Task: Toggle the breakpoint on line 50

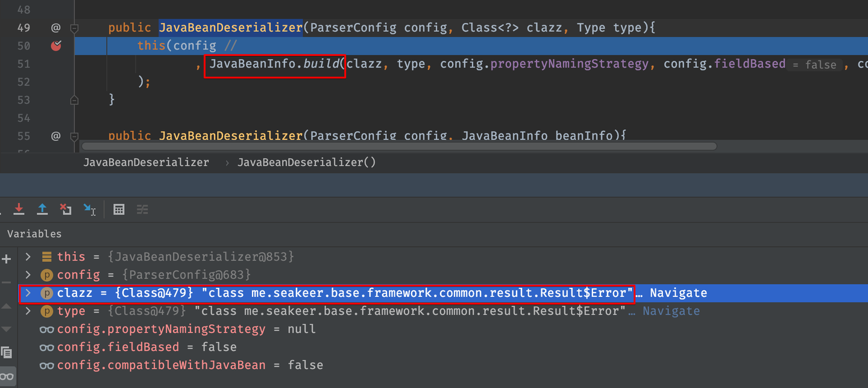Action: click(56, 46)
